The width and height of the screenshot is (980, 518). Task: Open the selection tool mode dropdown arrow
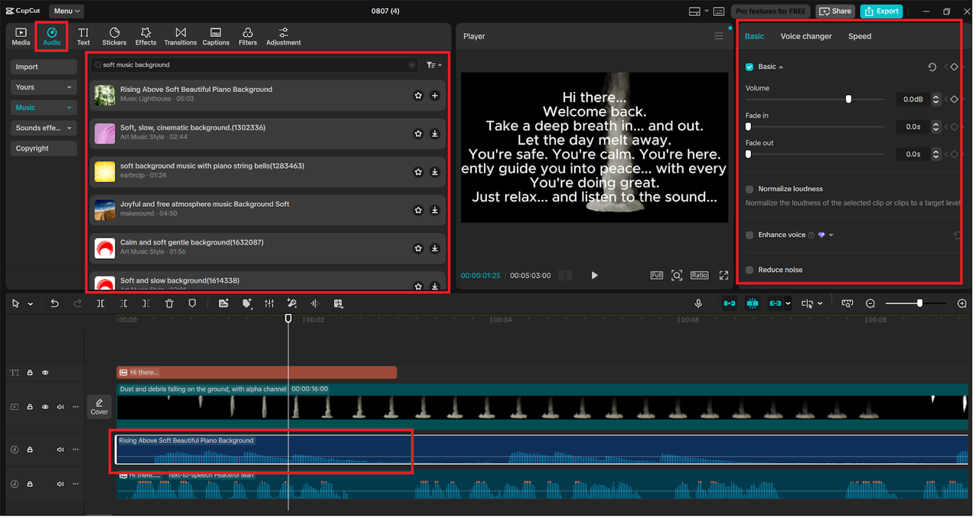pos(31,304)
